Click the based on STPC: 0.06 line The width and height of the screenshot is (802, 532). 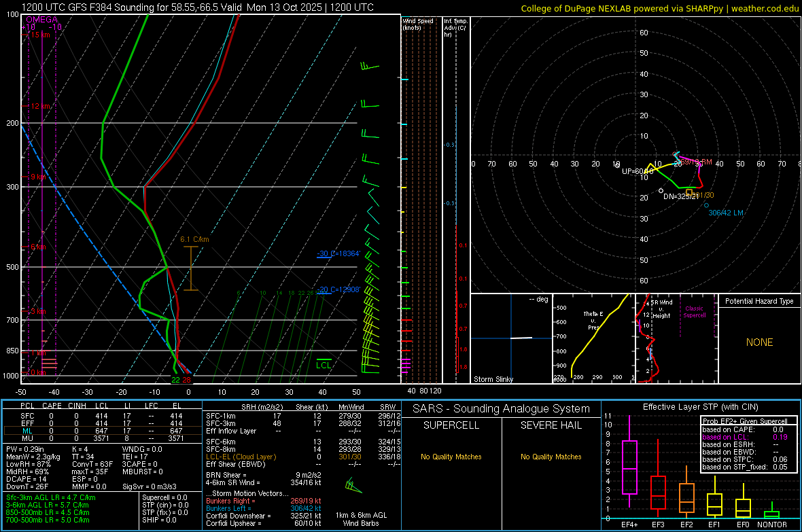(745, 459)
